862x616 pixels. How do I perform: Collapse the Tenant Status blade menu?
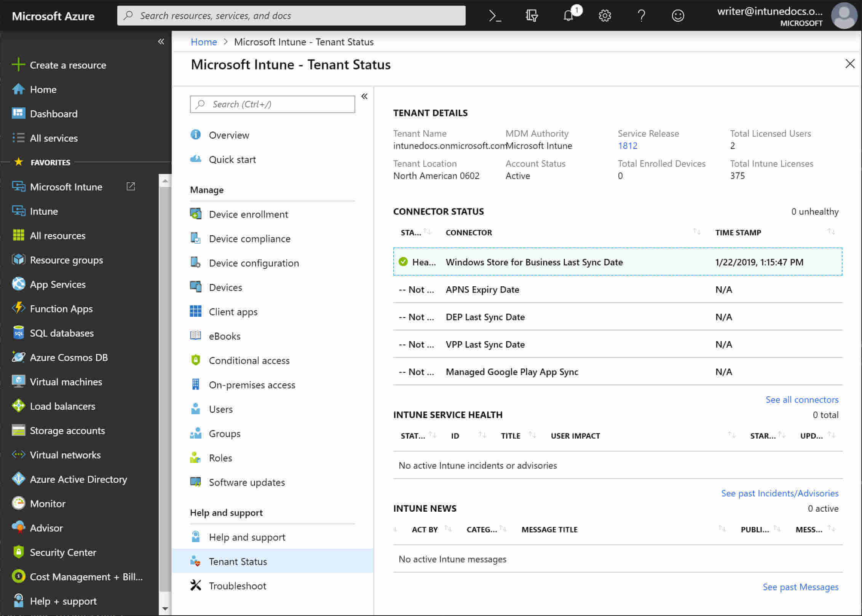[x=364, y=97]
